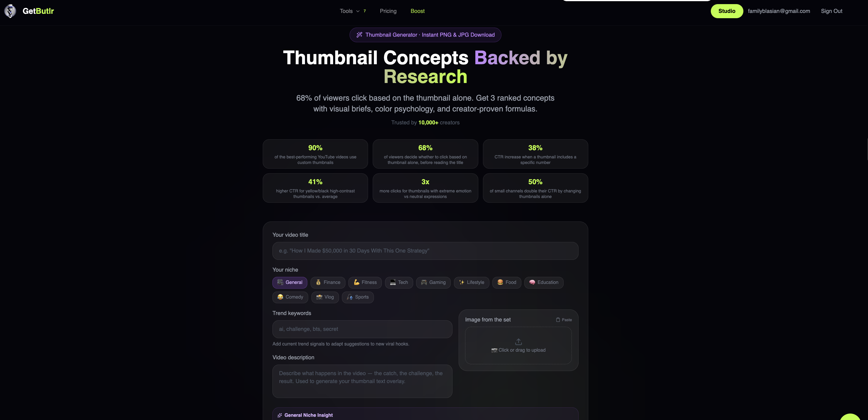Choose the Finance niche option
This screenshot has width=868, height=420.
(x=328, y=282)
